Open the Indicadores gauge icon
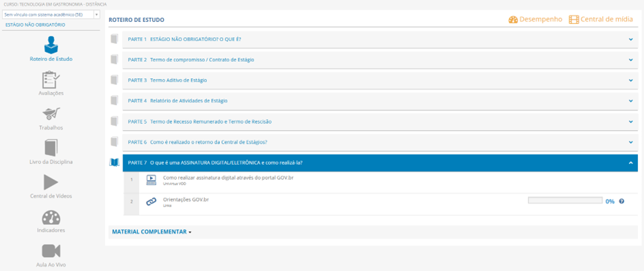644x271 pixels. pyautogui.click(x=51, y=217)
